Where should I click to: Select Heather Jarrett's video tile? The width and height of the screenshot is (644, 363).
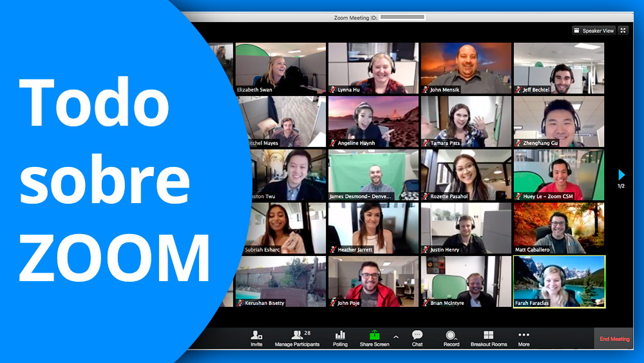pos(374,228)
